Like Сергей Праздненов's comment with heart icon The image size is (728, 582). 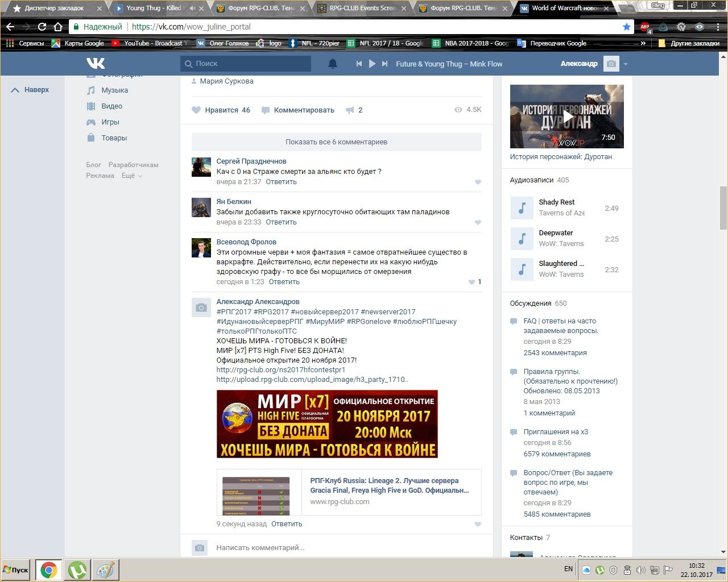point(478,182)
